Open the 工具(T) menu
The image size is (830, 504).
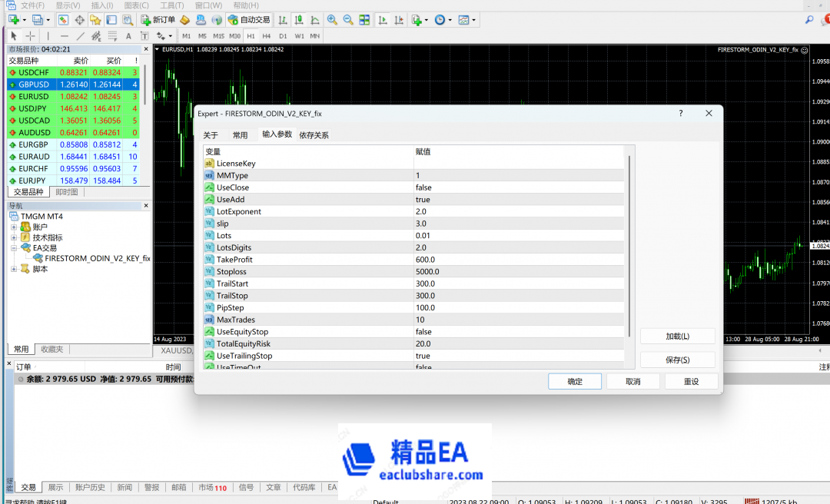click(171, 5)
